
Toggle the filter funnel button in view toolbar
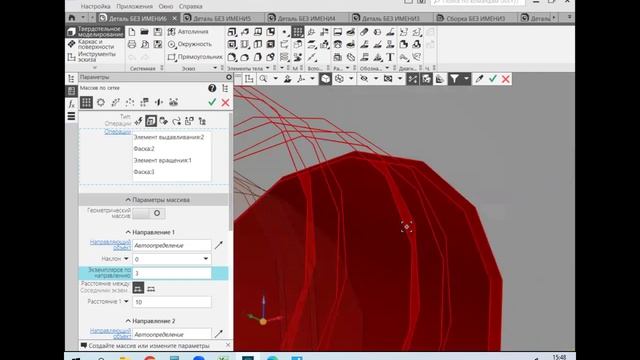(x=454, y=79)
